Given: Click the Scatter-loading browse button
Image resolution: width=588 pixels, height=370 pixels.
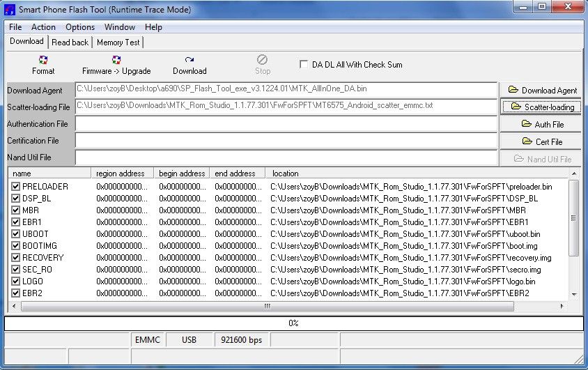Looking at the screenshot, I should pyautogui.click(x=541, y=107).
